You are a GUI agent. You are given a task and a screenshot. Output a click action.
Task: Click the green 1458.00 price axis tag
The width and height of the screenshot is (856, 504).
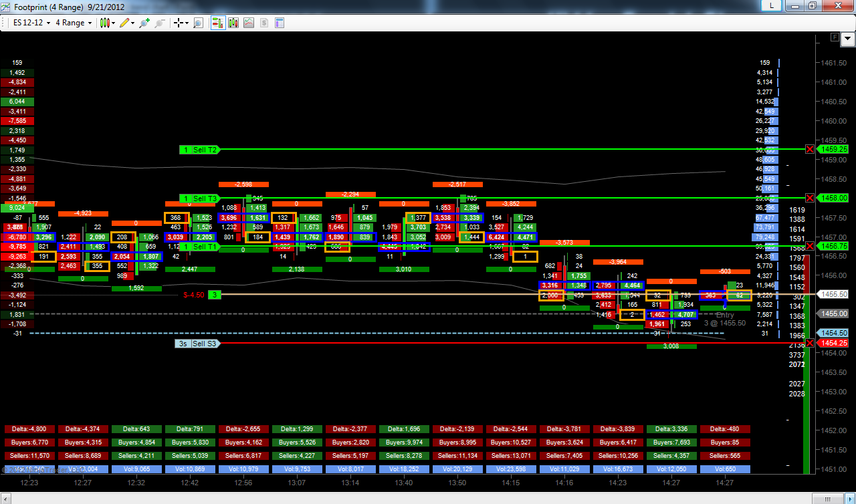click(x=832, y=199)
